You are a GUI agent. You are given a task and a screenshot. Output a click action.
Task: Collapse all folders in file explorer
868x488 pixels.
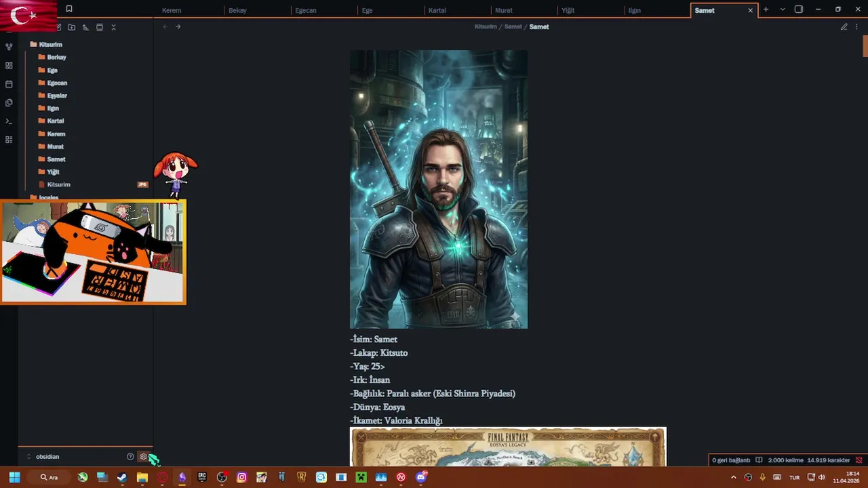[x=113, y=27]
